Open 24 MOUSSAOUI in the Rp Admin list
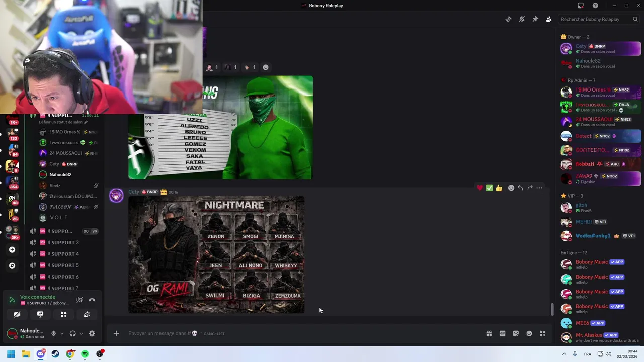 (x=601, y=122)
